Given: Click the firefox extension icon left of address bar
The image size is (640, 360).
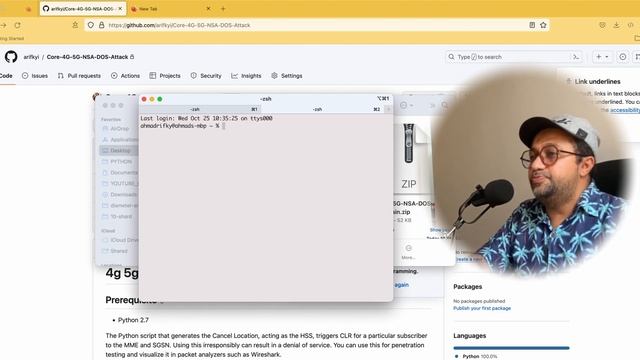Looking at the screenshot, I should tap(75, 25).
